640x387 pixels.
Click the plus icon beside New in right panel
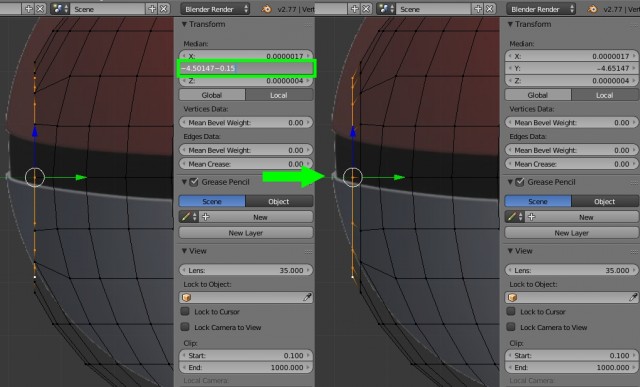click(531, 217)
